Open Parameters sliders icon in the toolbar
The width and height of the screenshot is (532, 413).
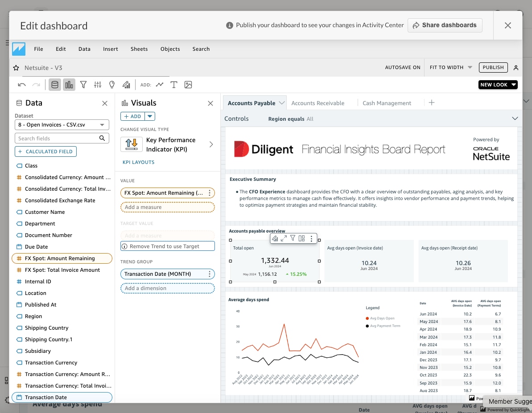tap(98, 85)
